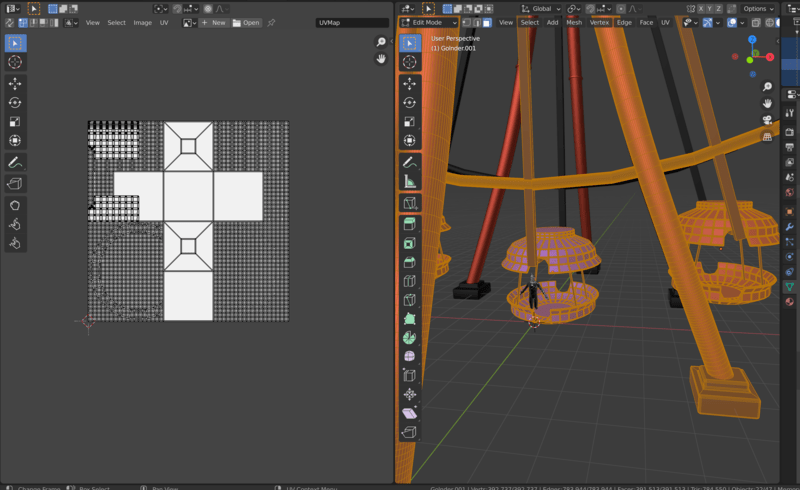Enable face select mode in the 3D viewport
The image size is (800, 490).
tap(486, 22)
